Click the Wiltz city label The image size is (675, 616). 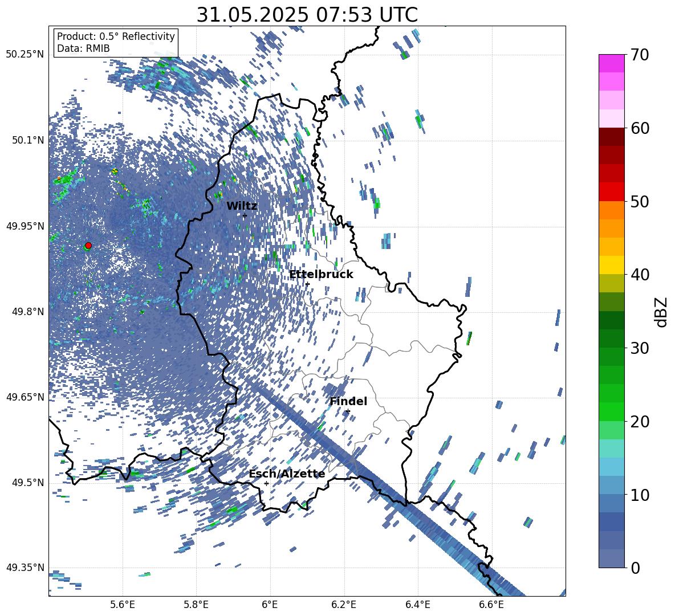click(x=242, y=206)
